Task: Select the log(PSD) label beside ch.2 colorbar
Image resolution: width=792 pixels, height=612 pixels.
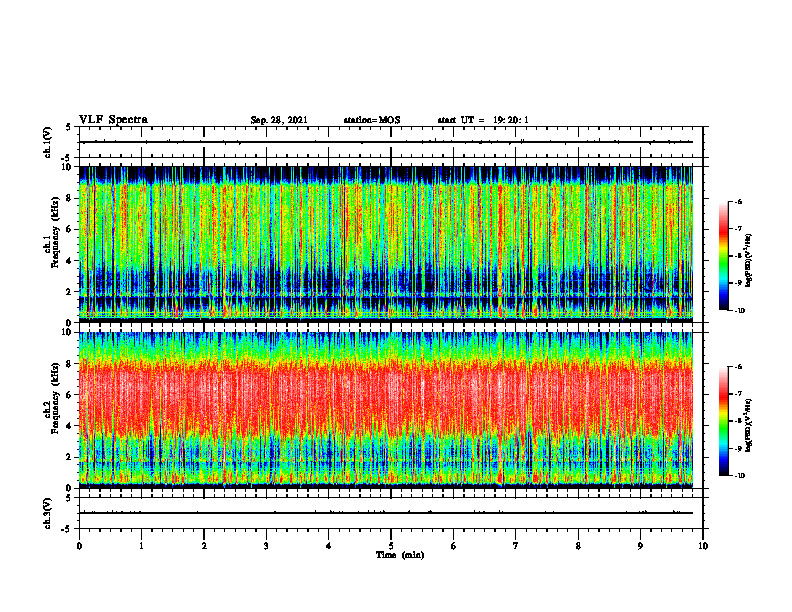Action: (749, 426)
